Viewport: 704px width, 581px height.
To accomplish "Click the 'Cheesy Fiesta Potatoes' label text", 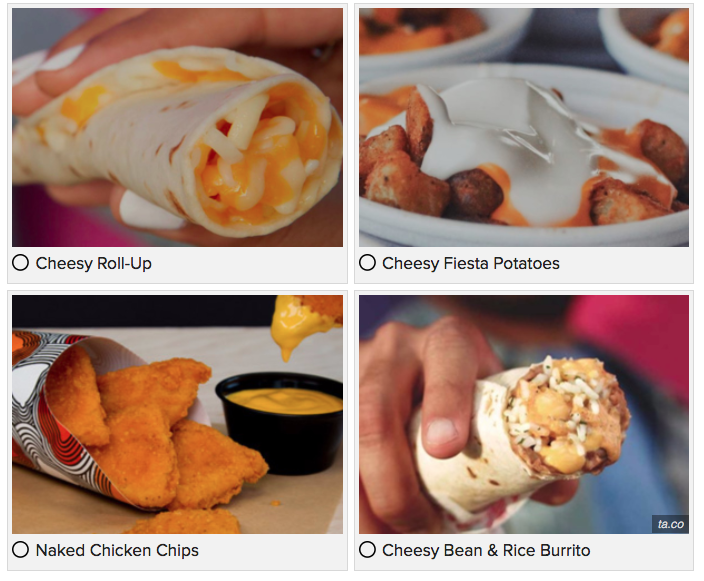I will coord(471,263).
